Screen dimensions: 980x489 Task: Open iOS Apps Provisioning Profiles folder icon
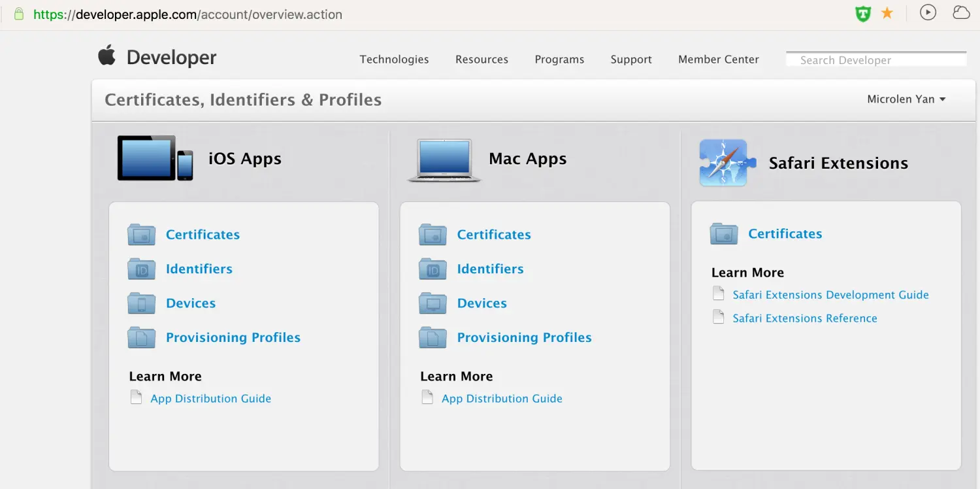click(x=141, y=337)
